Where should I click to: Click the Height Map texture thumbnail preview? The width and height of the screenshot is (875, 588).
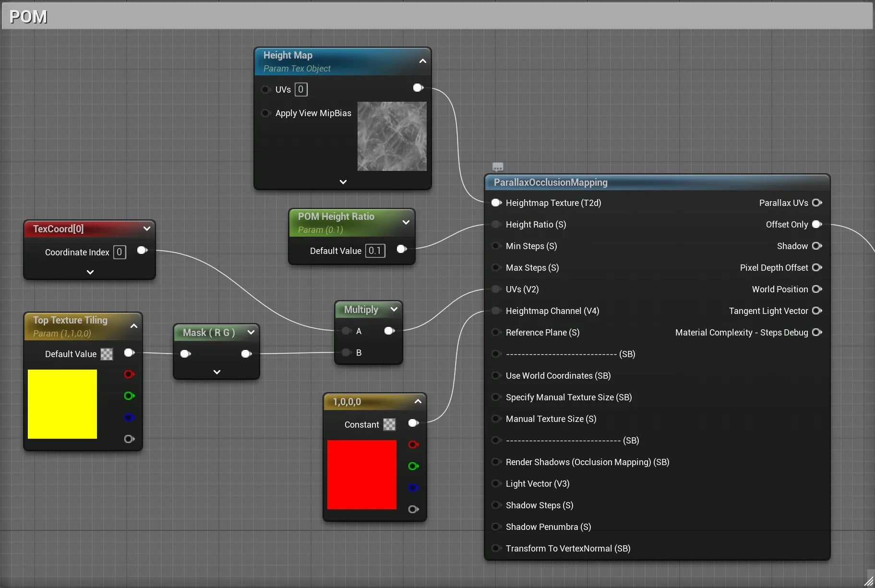(392, 136)
